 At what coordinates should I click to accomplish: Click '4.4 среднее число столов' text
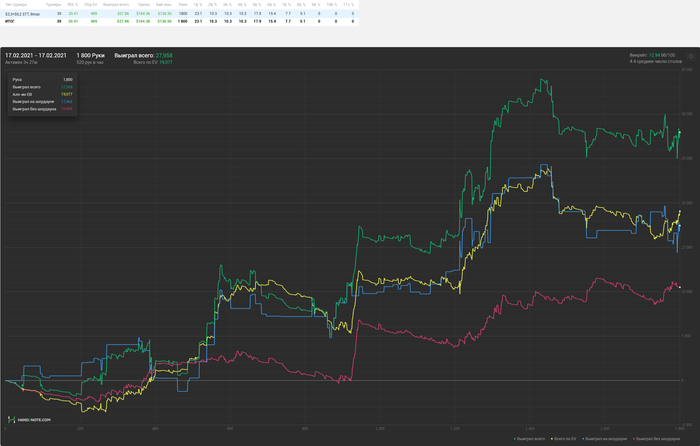656,61
